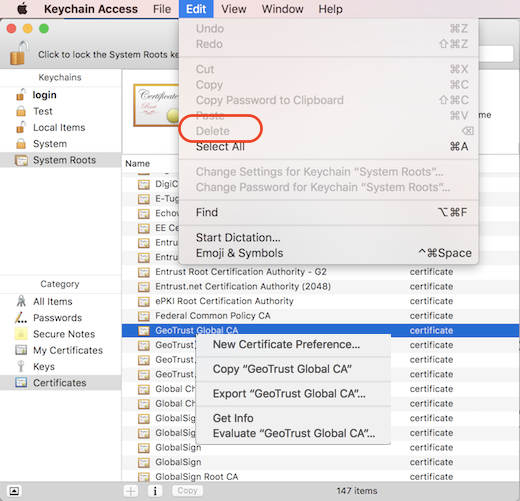Choose Export "GeoTrust Global CA" context item

pos(293,394)
